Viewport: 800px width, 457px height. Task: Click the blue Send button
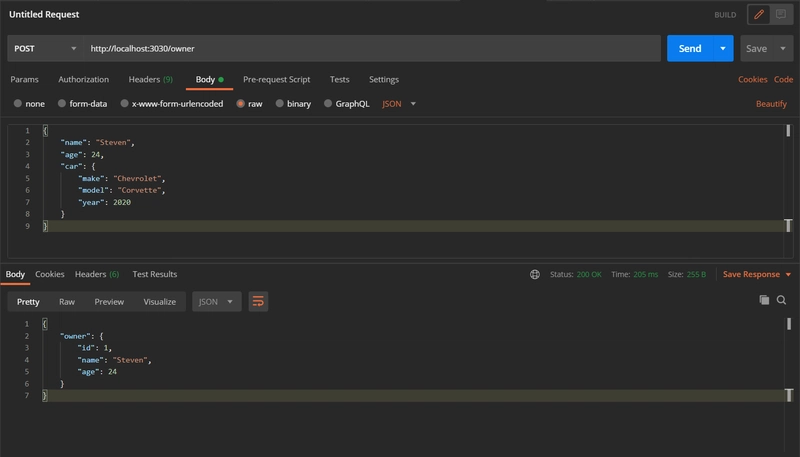tap(690, 48)
